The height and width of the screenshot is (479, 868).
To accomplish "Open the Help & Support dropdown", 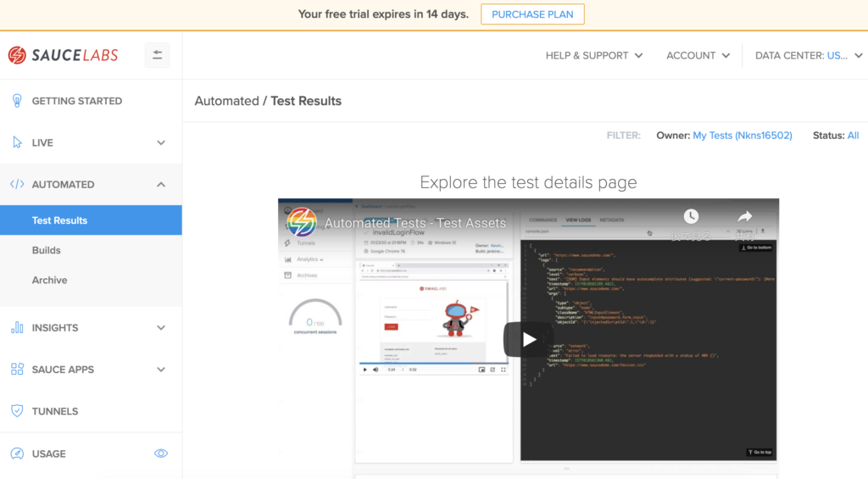I will 594,55.
